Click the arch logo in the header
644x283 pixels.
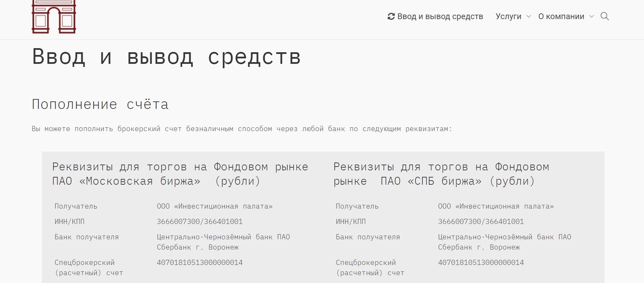tap(54, 17)
